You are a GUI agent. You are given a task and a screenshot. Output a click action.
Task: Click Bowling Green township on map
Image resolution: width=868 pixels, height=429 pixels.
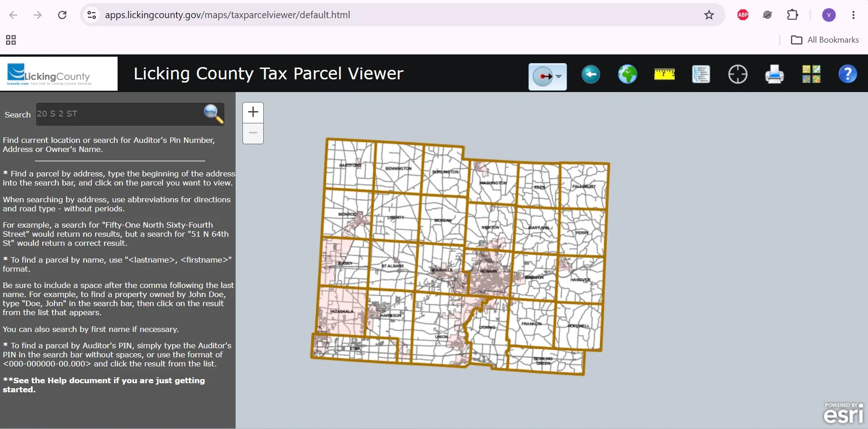(543, 361)
